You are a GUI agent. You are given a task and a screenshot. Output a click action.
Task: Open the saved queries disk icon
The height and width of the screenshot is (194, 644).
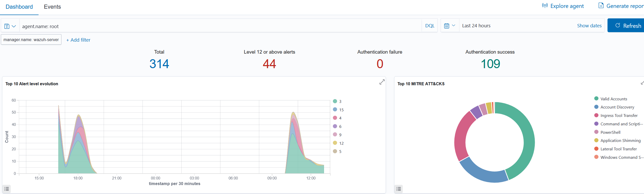tap(7, 26)
